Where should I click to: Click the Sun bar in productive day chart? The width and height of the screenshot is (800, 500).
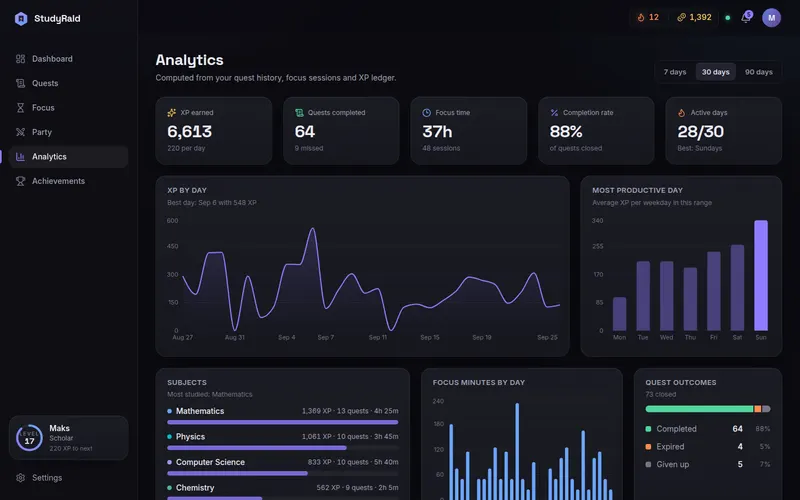coord(761,276)
